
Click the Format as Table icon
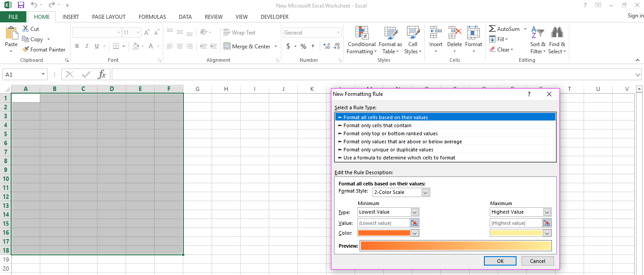(390, 39)
